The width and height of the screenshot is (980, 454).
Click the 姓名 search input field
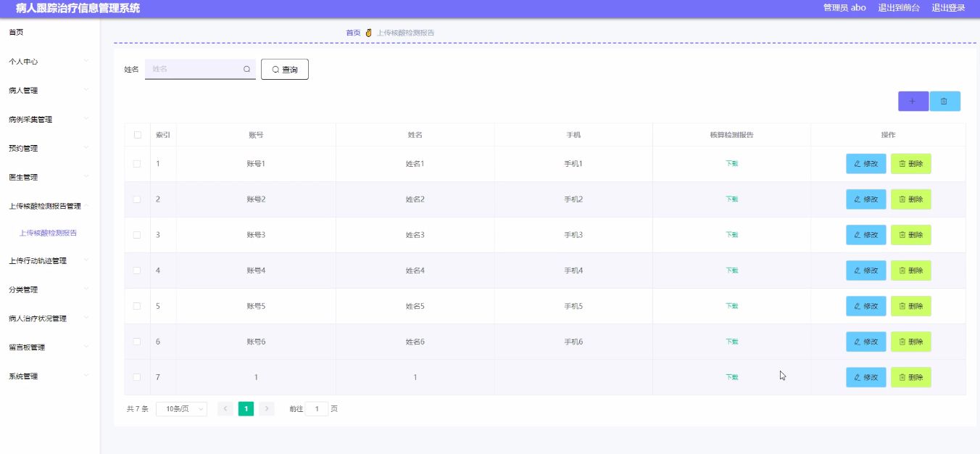tap(200, 69)
